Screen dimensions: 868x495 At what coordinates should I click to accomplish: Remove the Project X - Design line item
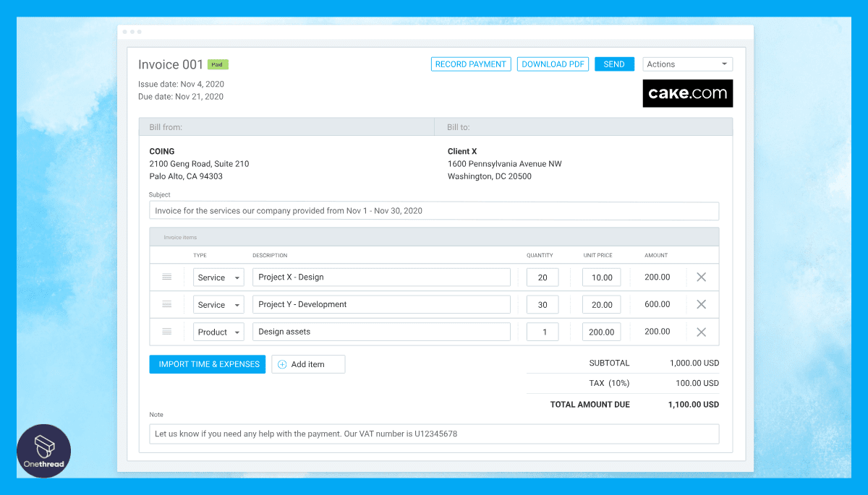pyautogui.click(x=701, y=277)
